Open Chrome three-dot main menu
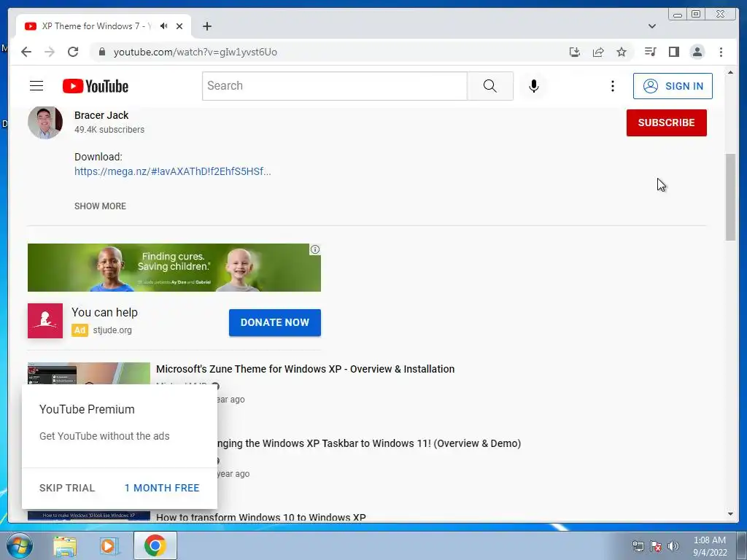This screenshot has width=747, height=560. 721,52
